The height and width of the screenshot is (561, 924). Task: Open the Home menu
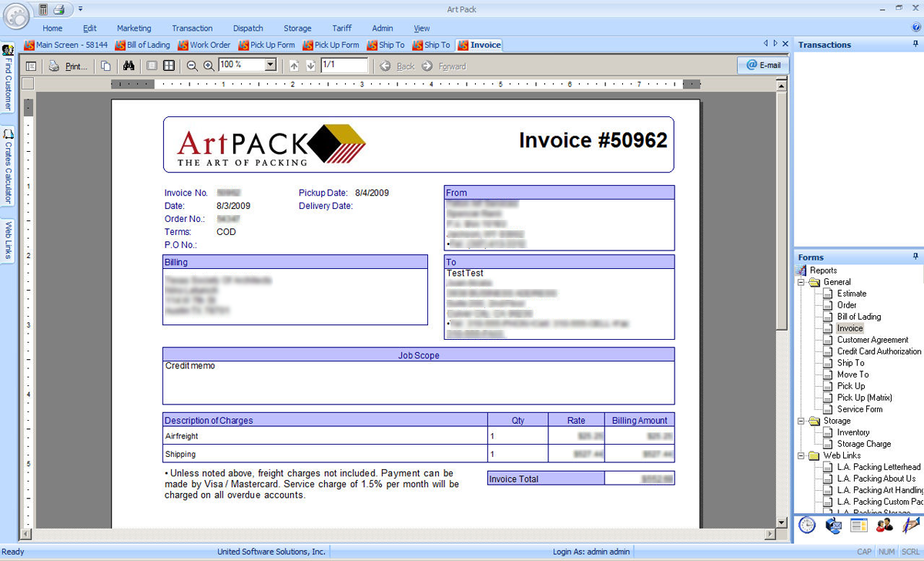click(52, 29)
